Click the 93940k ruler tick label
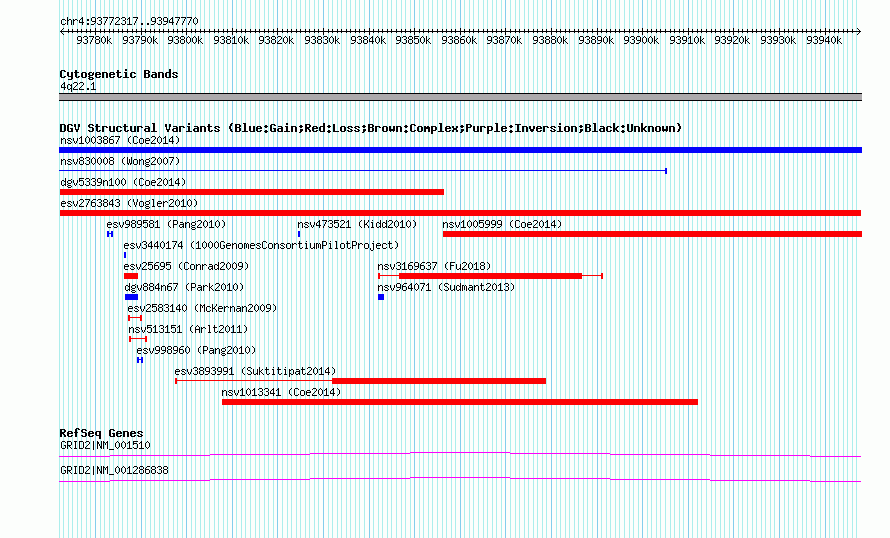This screenshot has width=890, height=538. (x=824, y=40)
